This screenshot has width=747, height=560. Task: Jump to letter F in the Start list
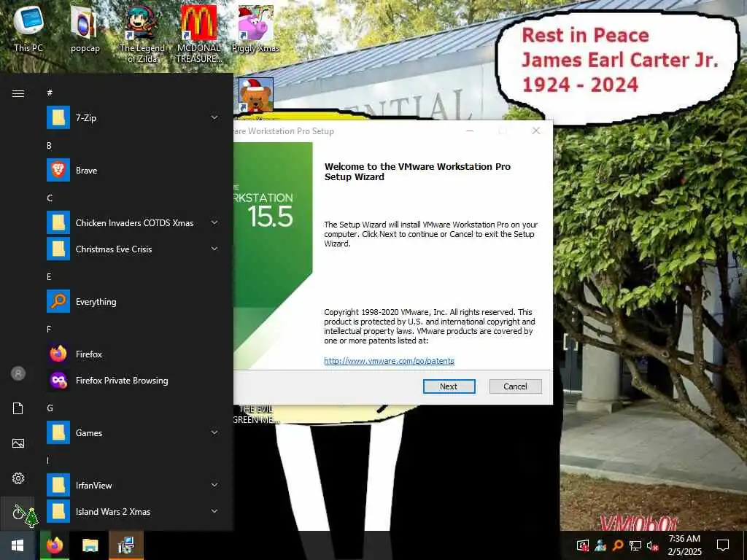click(x=49, y=329)
